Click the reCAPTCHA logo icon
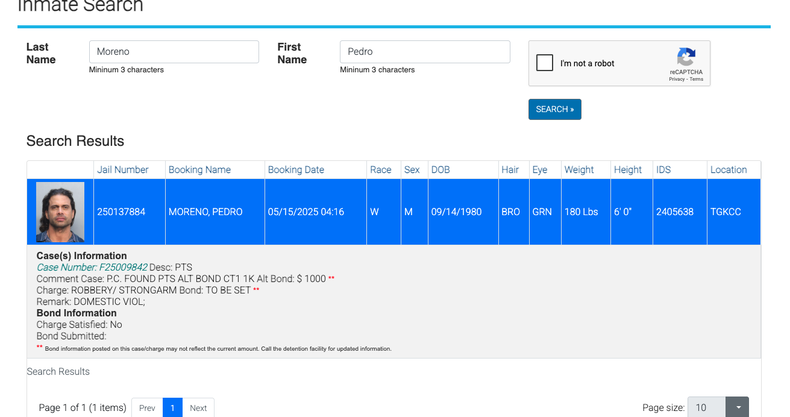The image size is (790, 417). [686, 57]
